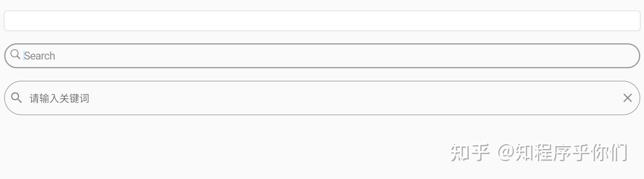644x179 pixels.
Task: Focus the empty top text box
Action: tap(322, 21)
